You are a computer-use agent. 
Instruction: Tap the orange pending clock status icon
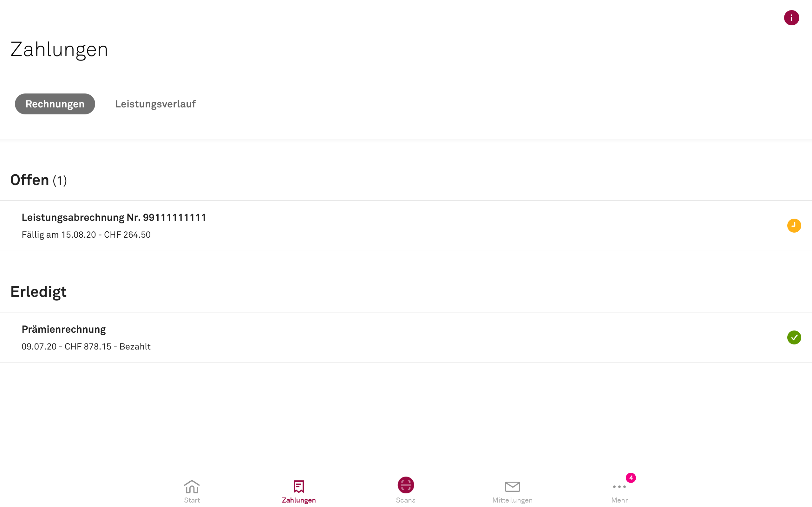tap(794, 225)
